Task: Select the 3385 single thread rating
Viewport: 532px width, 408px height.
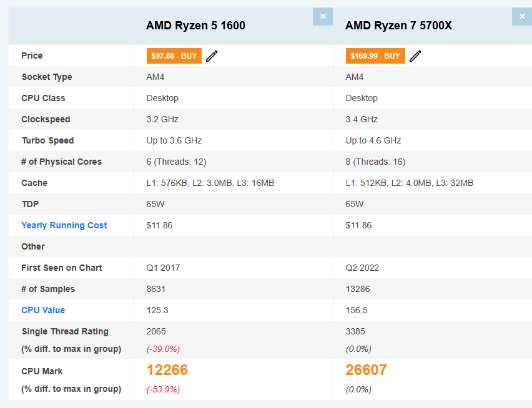Action: tap(355, 331)
